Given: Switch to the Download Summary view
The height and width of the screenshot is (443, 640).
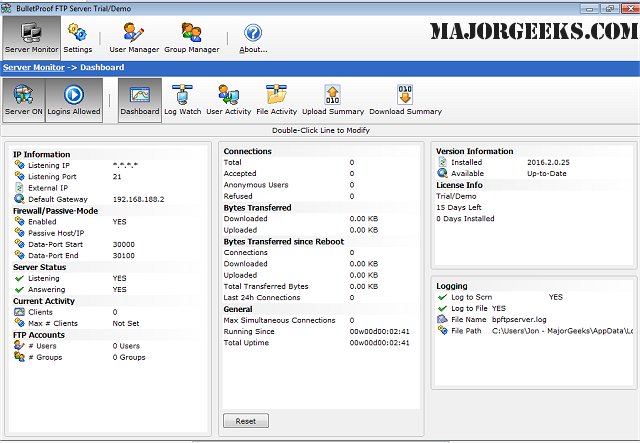Looking at the screenshot, I should (x=405, y=100).
